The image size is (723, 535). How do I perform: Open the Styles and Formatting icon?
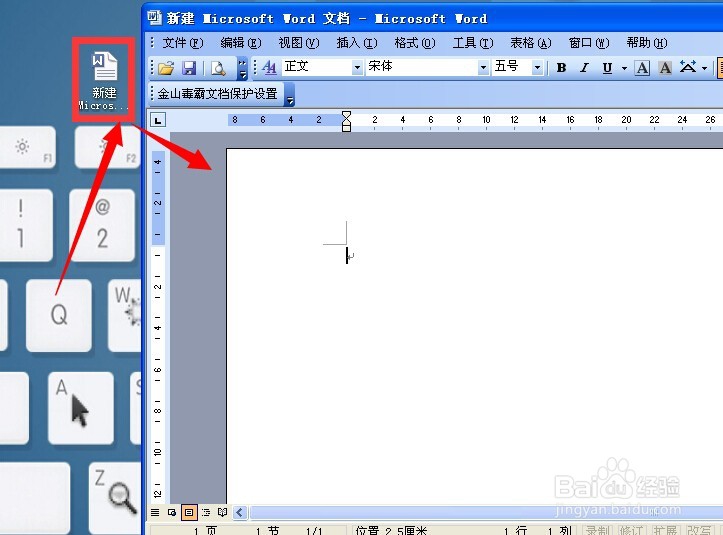[269, 68]
